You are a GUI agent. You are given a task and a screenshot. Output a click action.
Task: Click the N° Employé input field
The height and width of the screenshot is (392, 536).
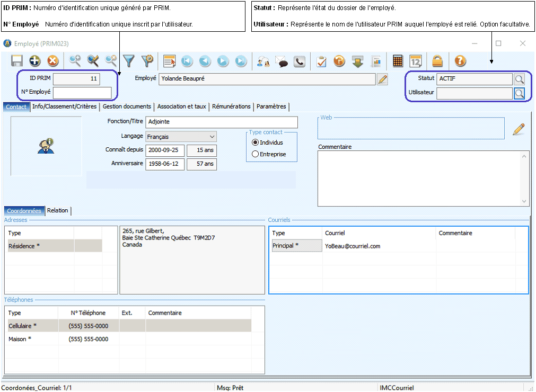tap(82, 93)
